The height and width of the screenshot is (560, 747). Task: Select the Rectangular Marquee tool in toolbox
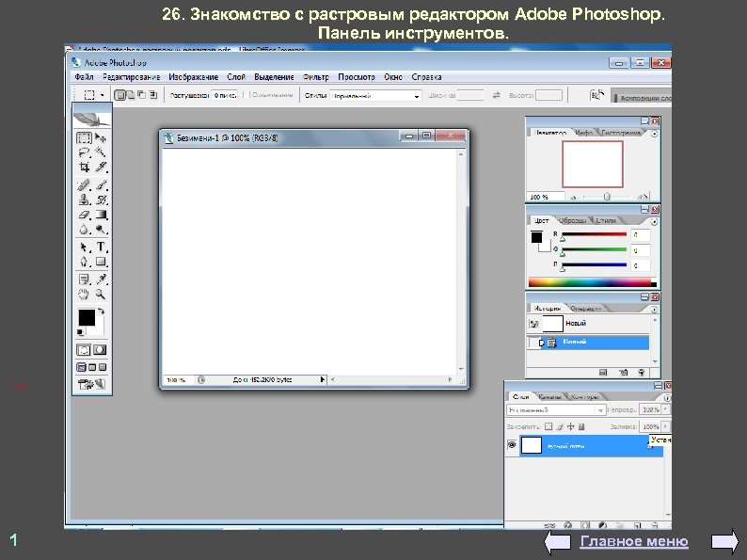coord(84,137)
